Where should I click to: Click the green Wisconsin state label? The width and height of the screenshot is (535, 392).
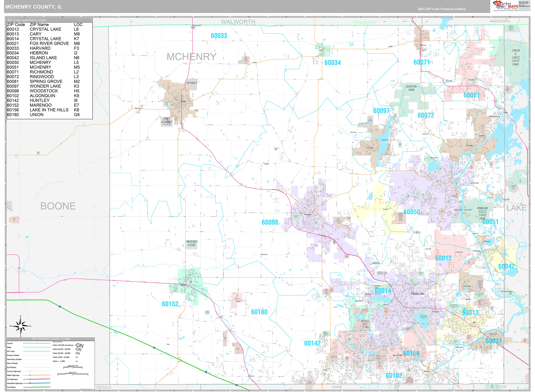[x=364, y=22]
